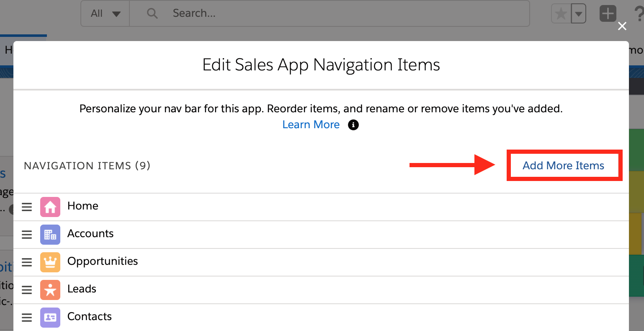
Task: Click the global actions plus icon
Action: [608, 14]
